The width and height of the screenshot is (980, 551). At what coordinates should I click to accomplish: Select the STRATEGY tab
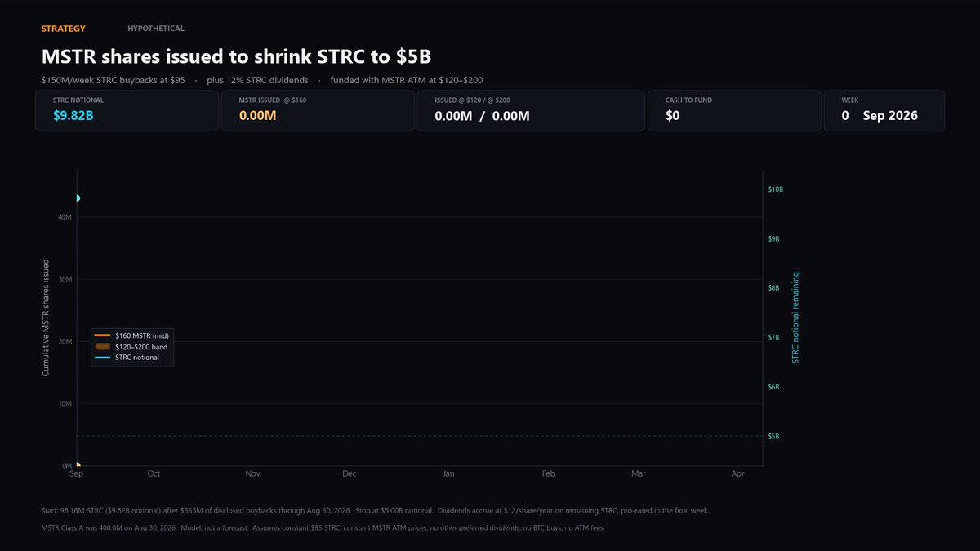tap(63, 29)
